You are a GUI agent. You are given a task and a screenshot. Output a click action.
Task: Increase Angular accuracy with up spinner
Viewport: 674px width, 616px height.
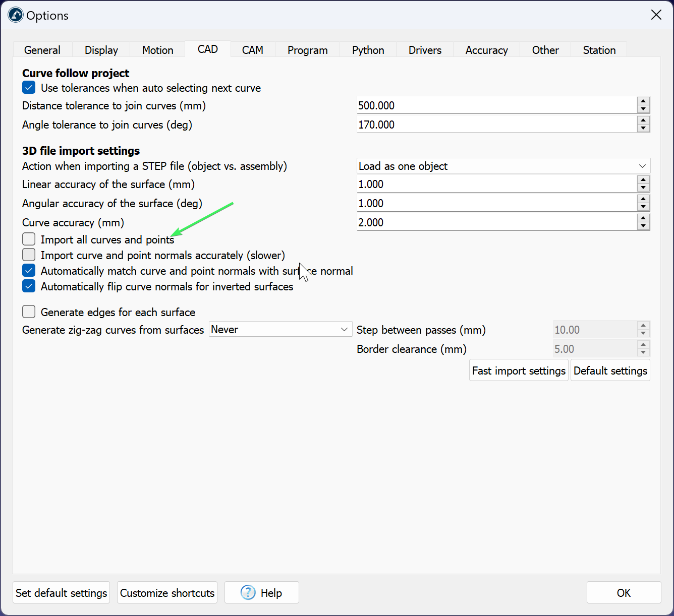point(643,199)
